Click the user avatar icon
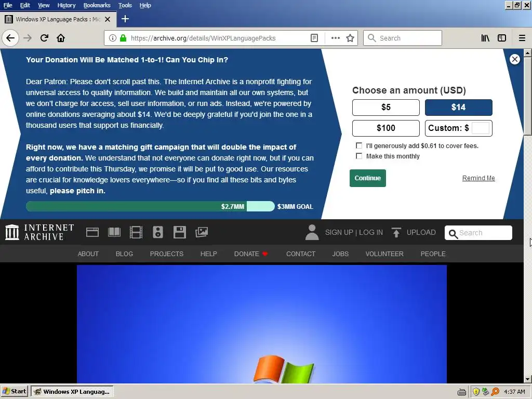The height and width of the screenshot is (399, 532). click(312, 232)
